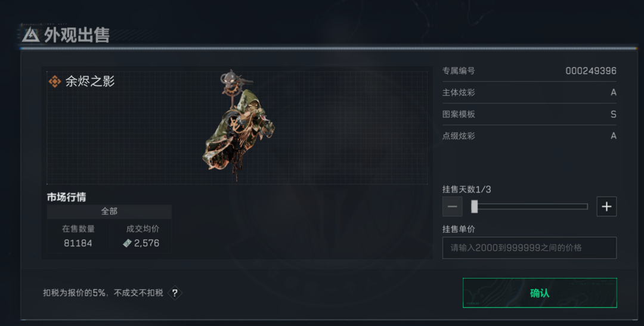Click the triangle logo beside 外观出售
Screen dimensions: 644x326
31,35
